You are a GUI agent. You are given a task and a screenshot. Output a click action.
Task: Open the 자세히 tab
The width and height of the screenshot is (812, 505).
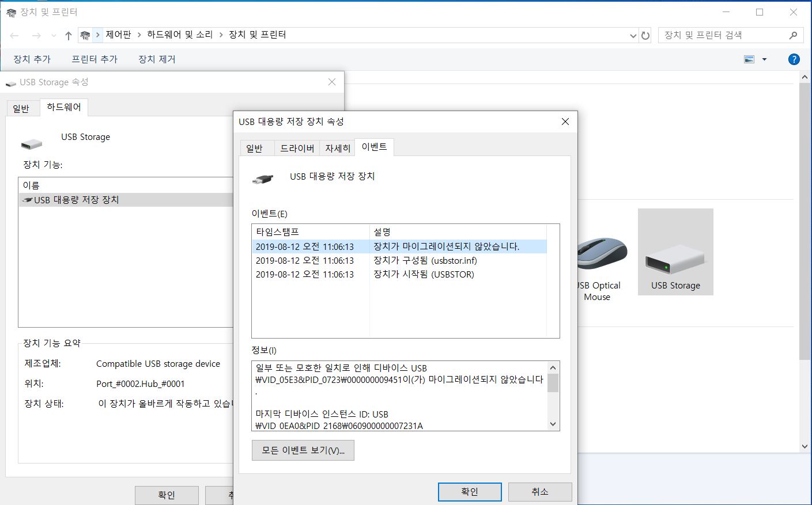(x=338, y=149)
